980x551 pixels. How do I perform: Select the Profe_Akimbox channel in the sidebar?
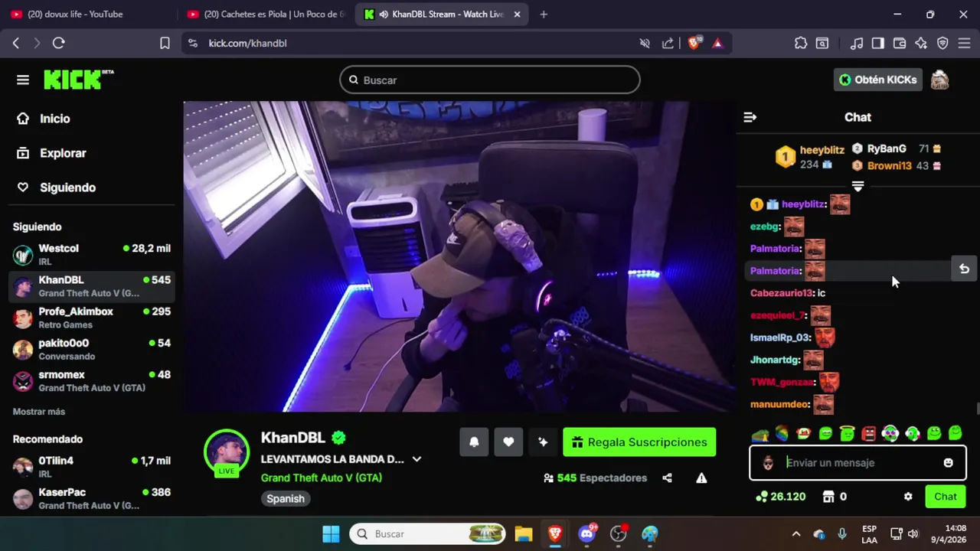point(92,318)
